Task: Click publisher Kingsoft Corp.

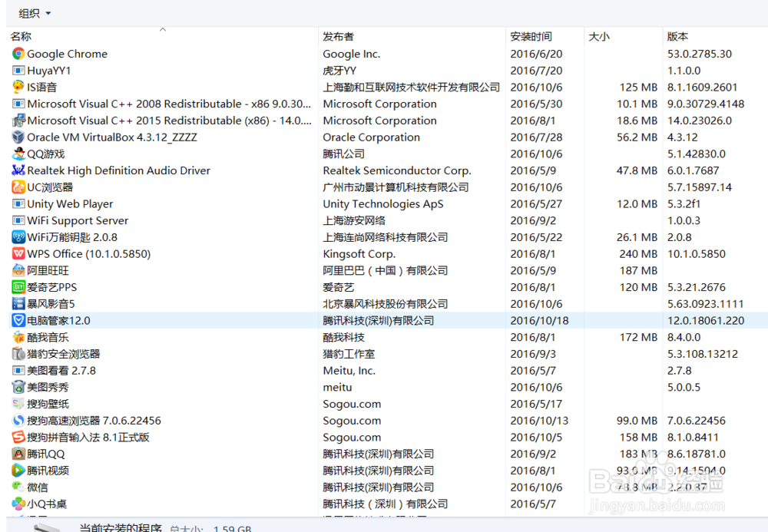Action: click(359, 254)
